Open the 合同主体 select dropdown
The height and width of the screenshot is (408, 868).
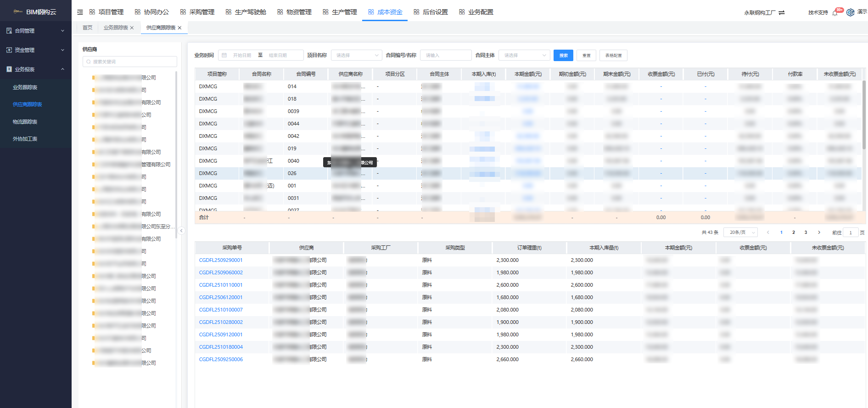(524, 55)
